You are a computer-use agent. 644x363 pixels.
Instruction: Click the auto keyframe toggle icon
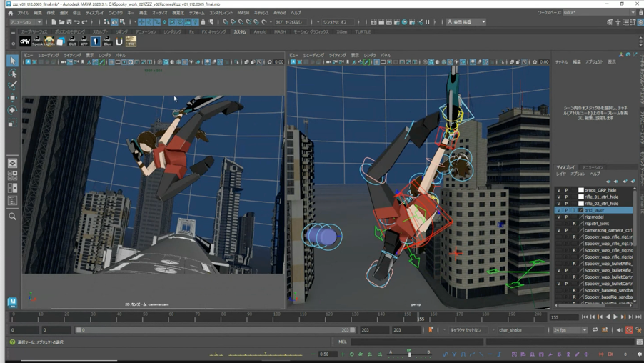point(629,330)
